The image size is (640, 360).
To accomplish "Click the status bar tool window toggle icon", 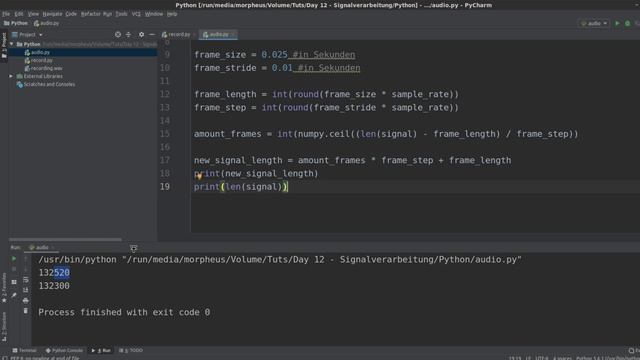I will coord(4,358).
